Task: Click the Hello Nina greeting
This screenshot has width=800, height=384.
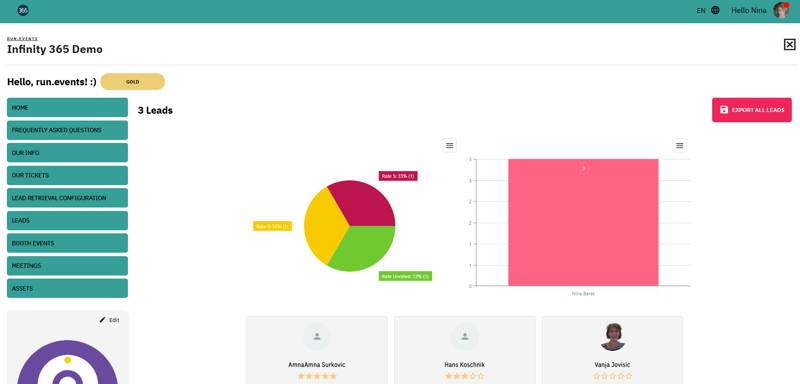Action: [x=749, y=10]
